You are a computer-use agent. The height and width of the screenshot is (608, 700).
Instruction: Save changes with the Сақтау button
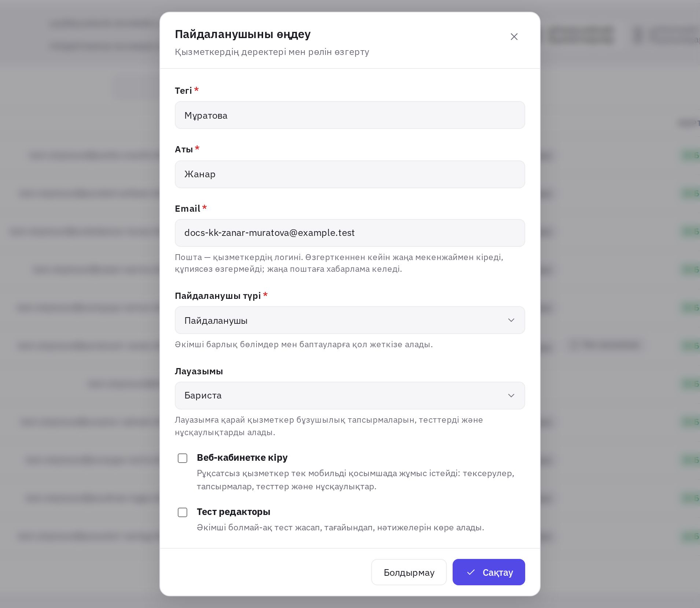point(489,572)
